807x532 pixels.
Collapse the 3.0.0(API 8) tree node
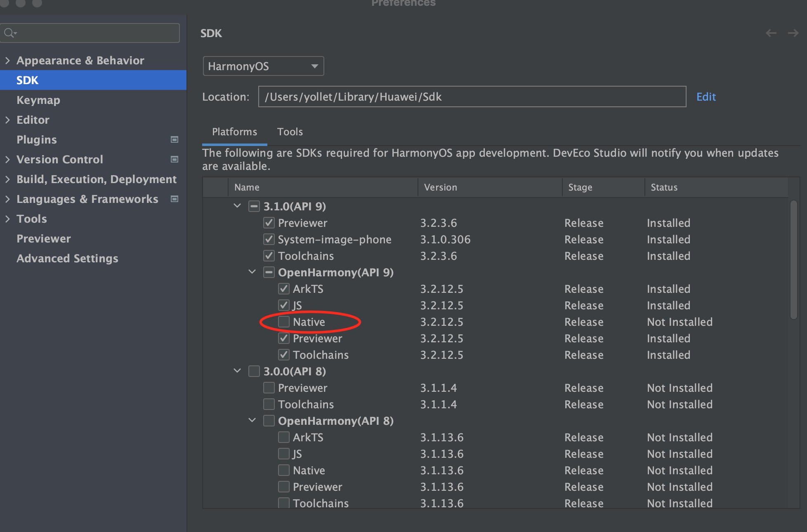[x=237, y=371]
